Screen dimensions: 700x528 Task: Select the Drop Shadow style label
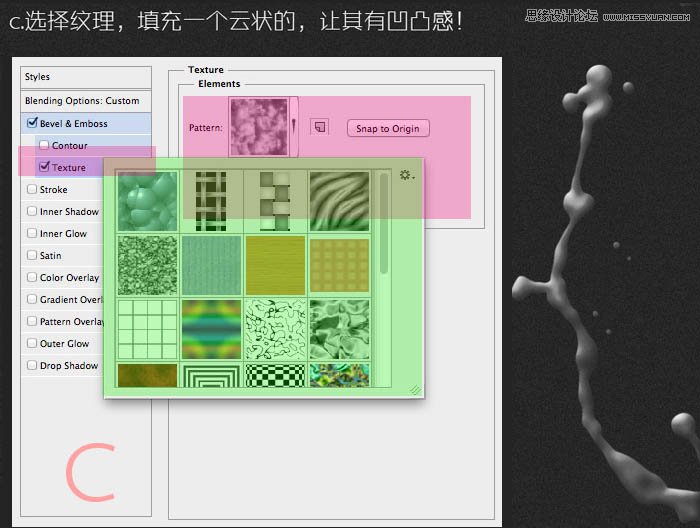(x=69, y=366)
